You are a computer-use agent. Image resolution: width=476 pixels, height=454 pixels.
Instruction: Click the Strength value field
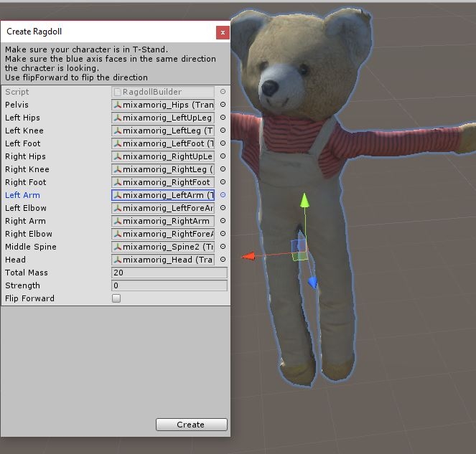coord(169,285)
